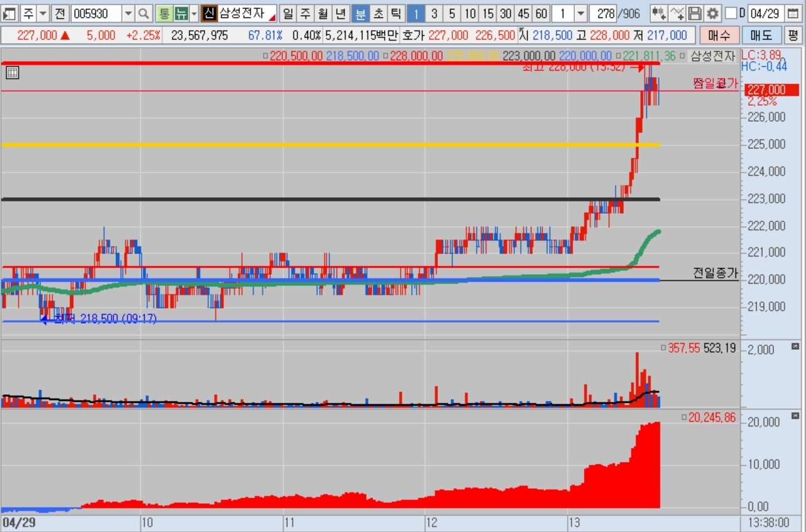This screenshot has height=532, width=806.
Task: Click the red current price tag 227,000
Action: click(x=772, y=90)
